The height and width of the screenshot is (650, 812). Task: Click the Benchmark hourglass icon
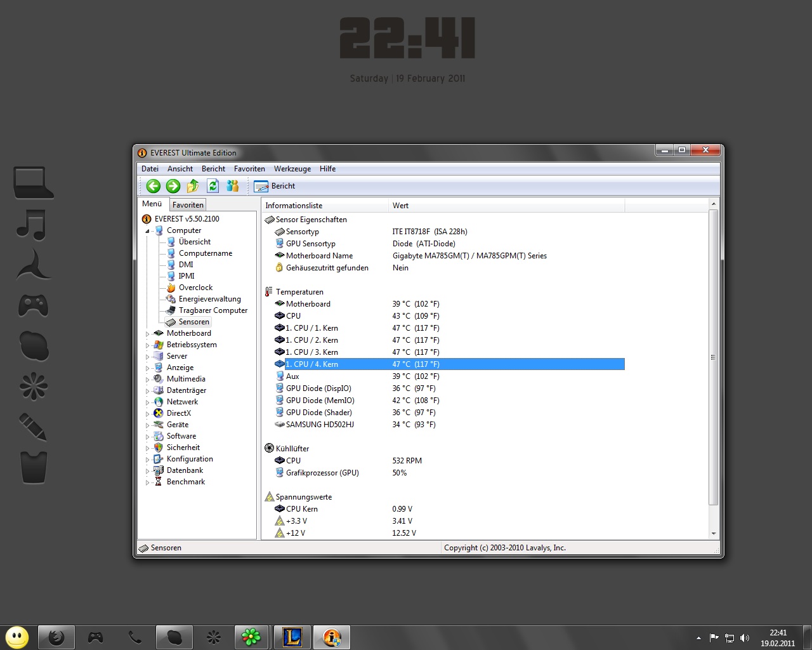click(x=159, y=482)
